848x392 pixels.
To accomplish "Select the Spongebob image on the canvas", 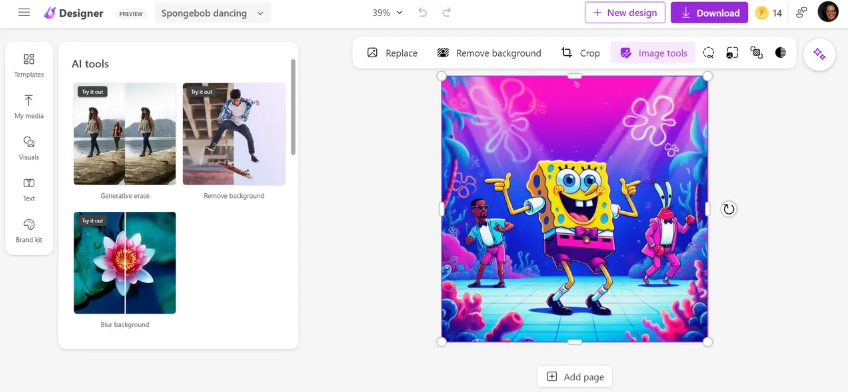I will (574, 209).
